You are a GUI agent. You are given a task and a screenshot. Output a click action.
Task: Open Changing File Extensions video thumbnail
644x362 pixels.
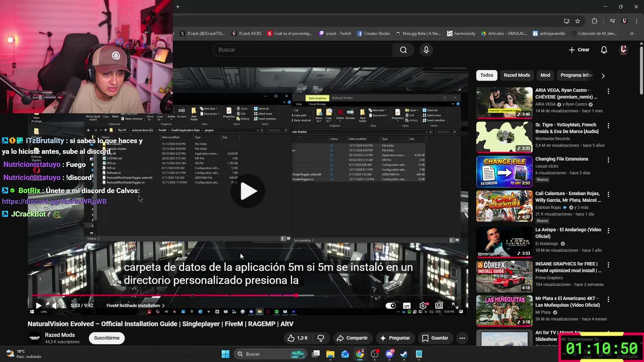coord(504,172)
